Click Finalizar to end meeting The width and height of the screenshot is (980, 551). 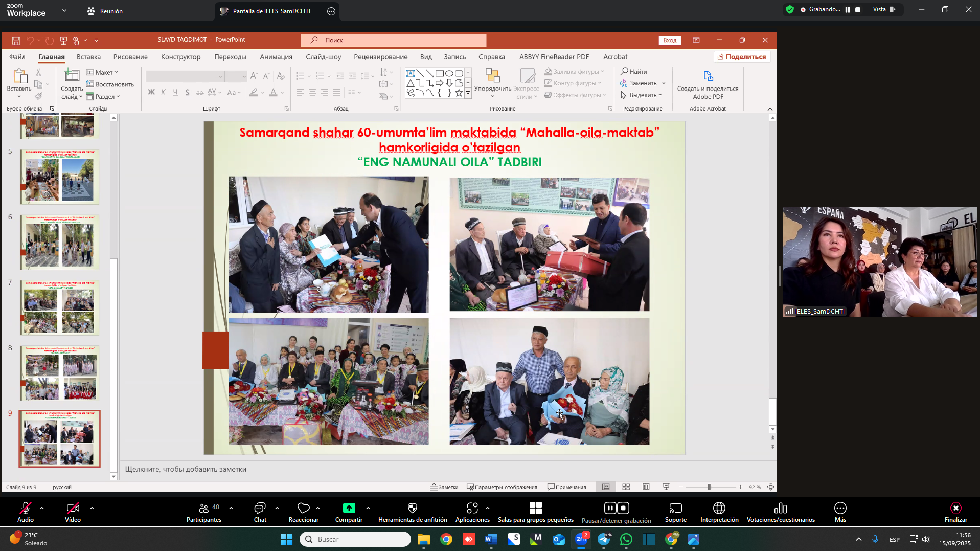click(955, 512)
